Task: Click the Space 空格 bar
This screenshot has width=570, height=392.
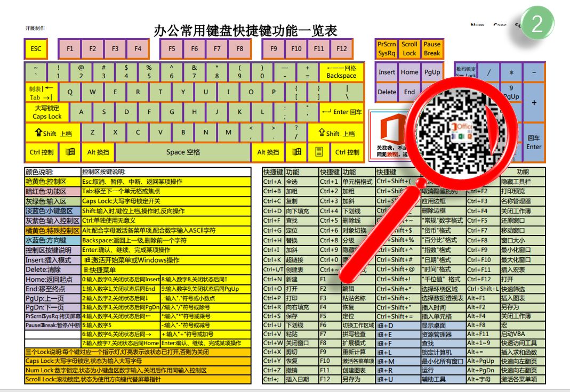Action: [183, 152]
